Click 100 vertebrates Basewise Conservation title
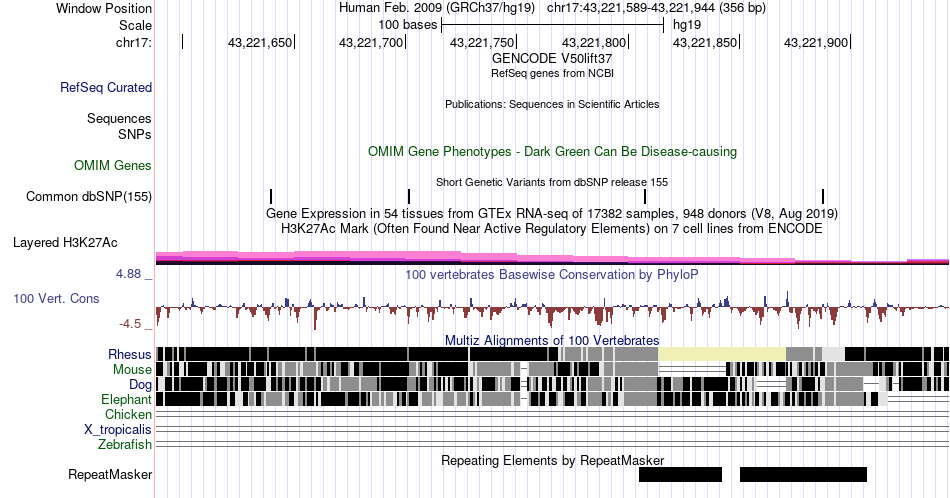This screenshot has width=950, height=498. (552, 274)
